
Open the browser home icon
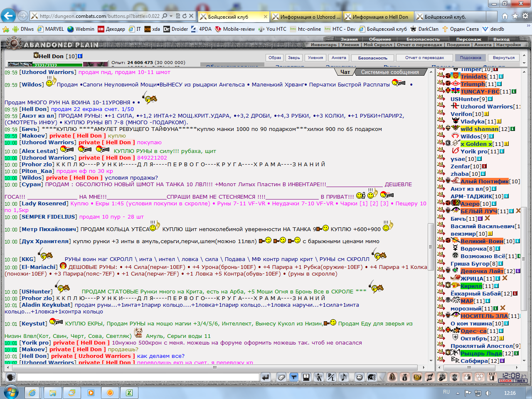coord(505,16)
